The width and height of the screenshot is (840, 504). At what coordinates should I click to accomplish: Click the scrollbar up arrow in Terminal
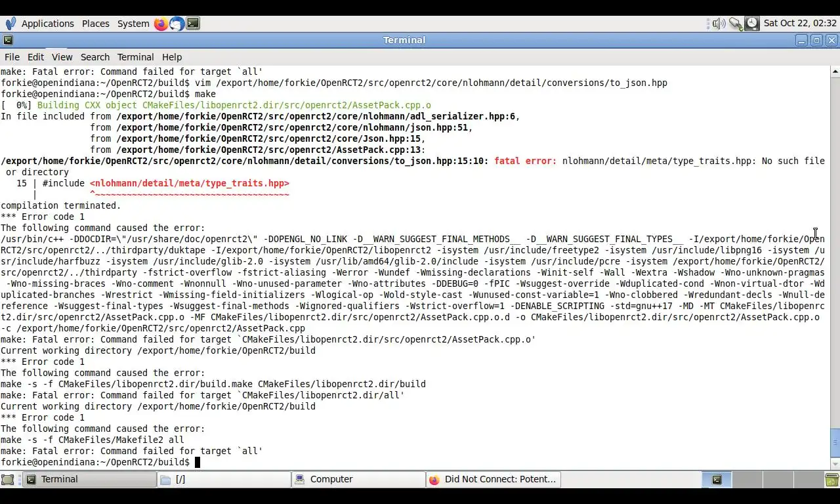[x=835, y=71]
